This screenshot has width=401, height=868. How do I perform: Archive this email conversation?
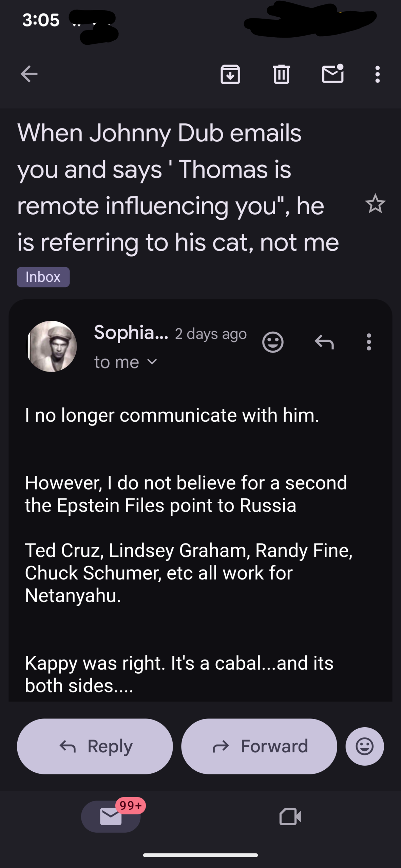pyautogui.click(x=230, y=74)
